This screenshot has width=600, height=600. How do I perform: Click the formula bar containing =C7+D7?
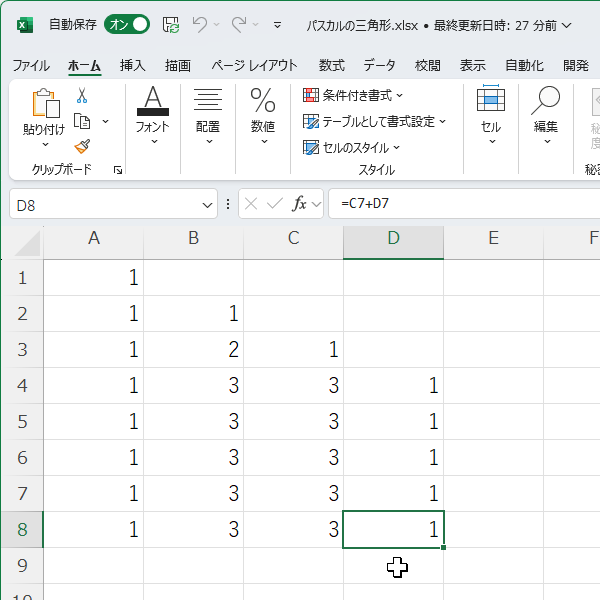point(460,204)
